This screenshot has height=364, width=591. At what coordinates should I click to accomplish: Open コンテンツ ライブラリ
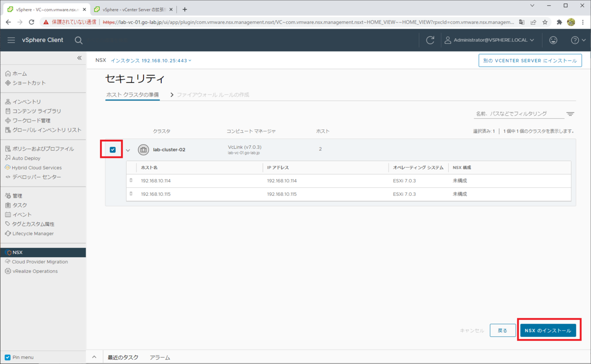[33, 111]
